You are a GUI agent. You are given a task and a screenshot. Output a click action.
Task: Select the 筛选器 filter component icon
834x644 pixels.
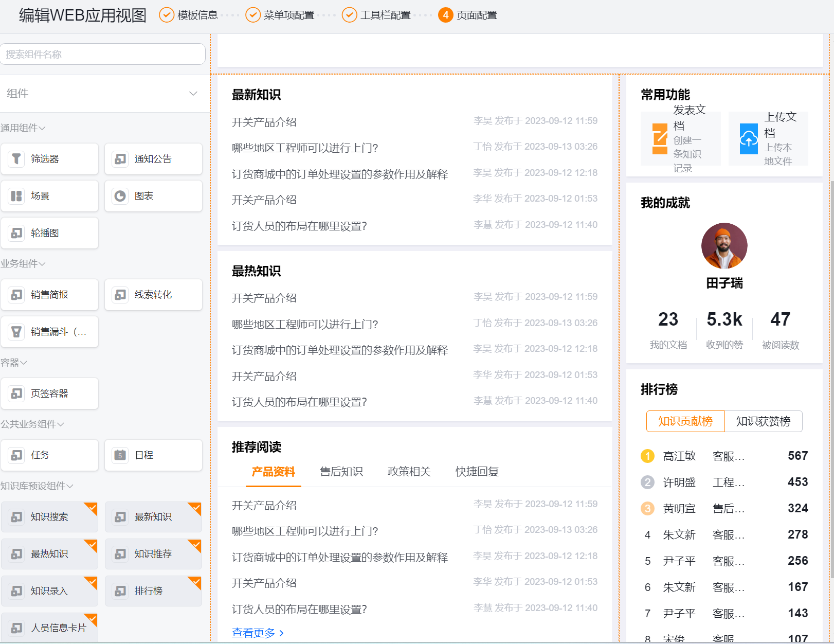point(16,158)
